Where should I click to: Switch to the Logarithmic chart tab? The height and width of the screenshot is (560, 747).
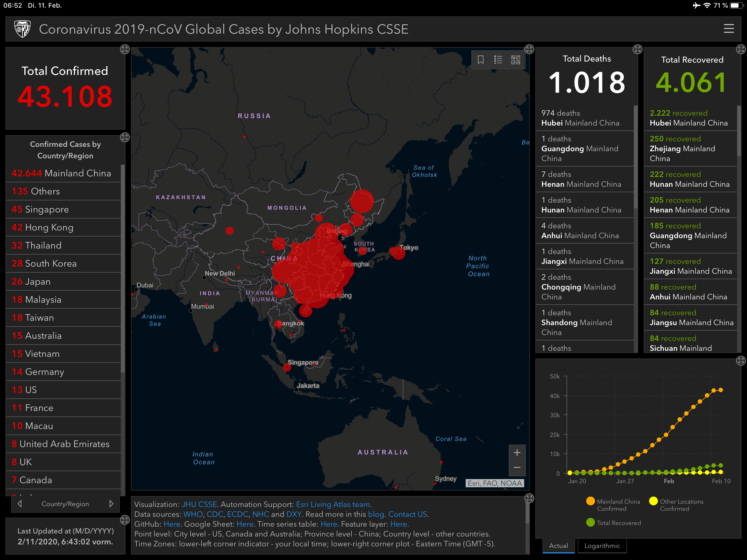pos(602,546)
